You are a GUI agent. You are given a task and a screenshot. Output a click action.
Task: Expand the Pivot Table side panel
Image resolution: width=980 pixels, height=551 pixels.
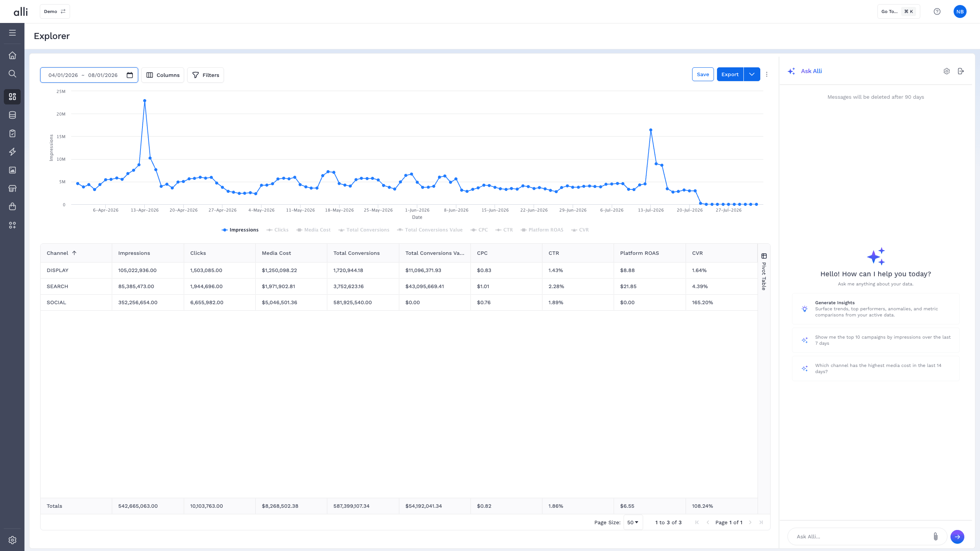764,272
